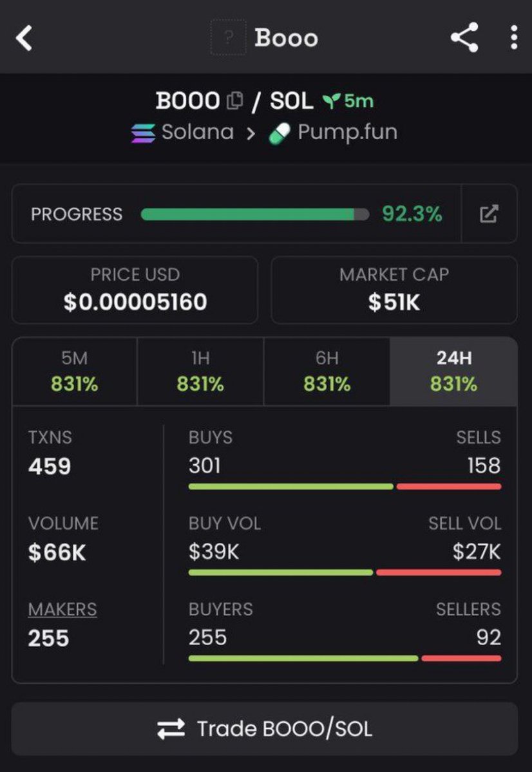Image resolution: width=532 pixels, height=772 pixels.
Task: Tap the green sprout age icon
Action: point(332,100)
